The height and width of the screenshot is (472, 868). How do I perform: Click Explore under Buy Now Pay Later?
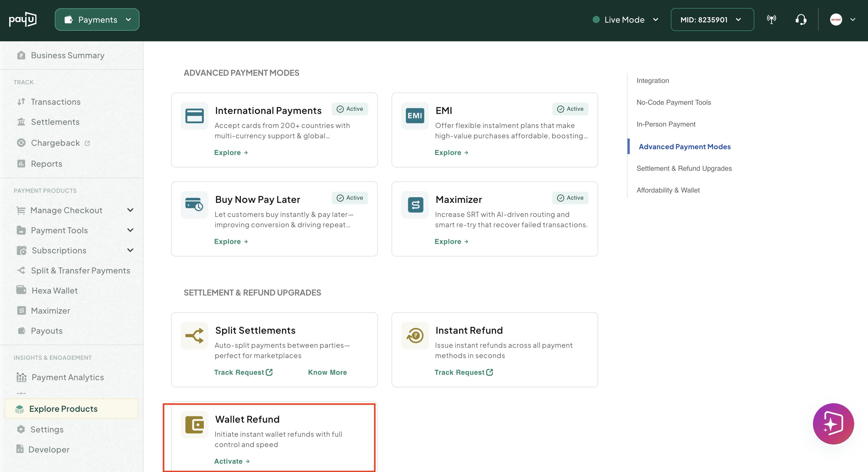click(231, 242)
